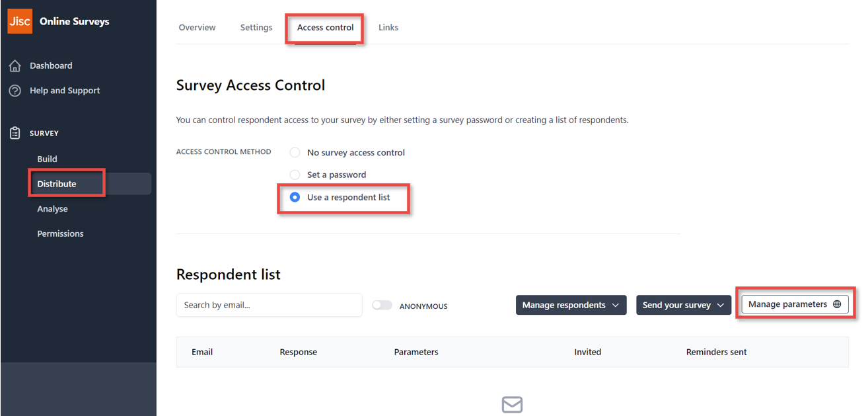Open the Send your survey dropdown
Screen dimensions: 868x416
683,305
